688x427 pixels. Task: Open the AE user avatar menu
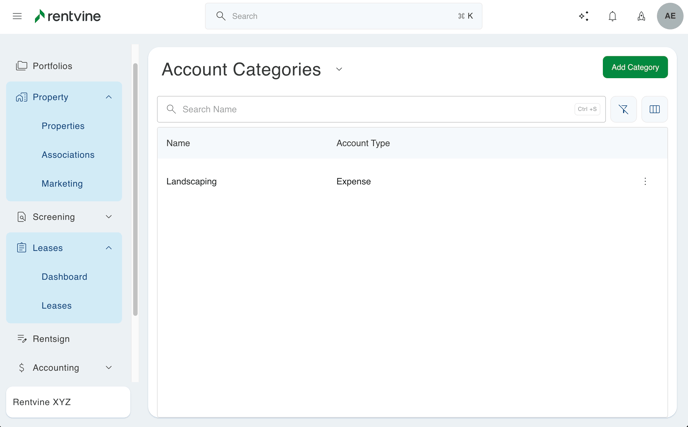[x=670, y=16]
